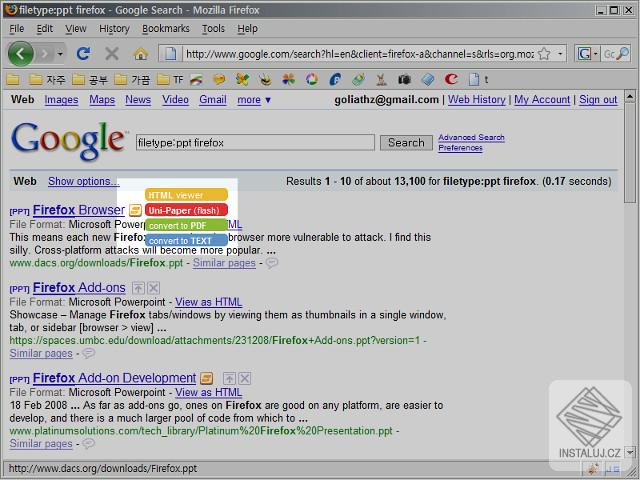Expand the 'more' Google services dropdown
The height and width of the screenshot is (480, 640).
254,100
